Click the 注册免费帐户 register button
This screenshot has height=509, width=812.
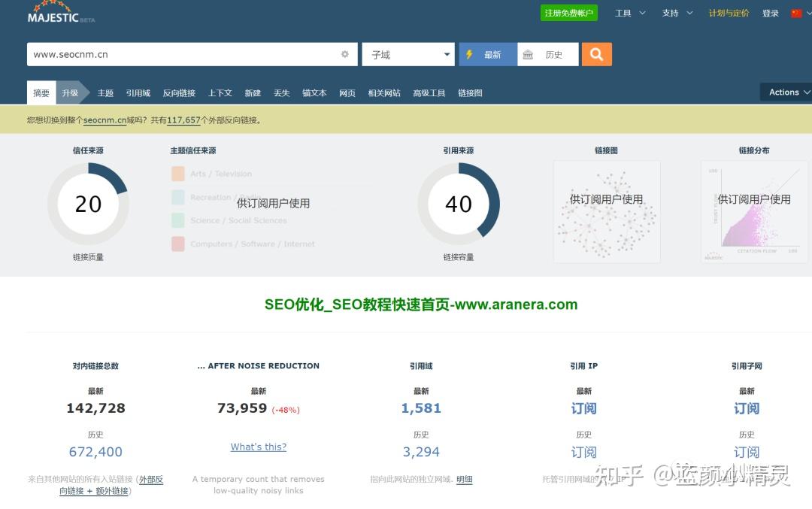coord(568,13)
